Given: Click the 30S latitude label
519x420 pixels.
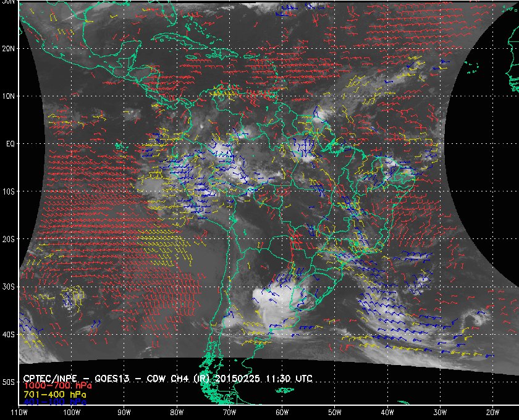Looking at the screenshot, I should (x=8, y=287).
